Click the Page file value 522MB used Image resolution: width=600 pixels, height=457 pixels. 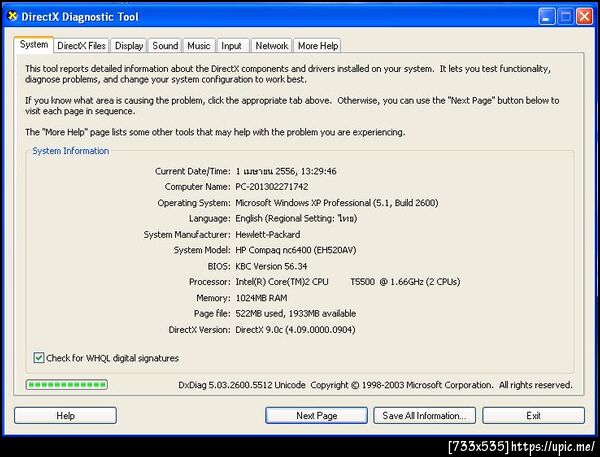[x=295, y=313]
